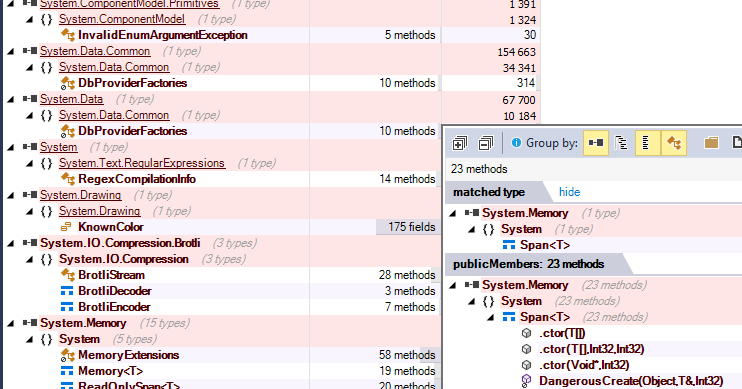Click the .ctor(T[],Int32,Int32) method icon
Screen dimensions: 742x389
(x=526, y=349)
